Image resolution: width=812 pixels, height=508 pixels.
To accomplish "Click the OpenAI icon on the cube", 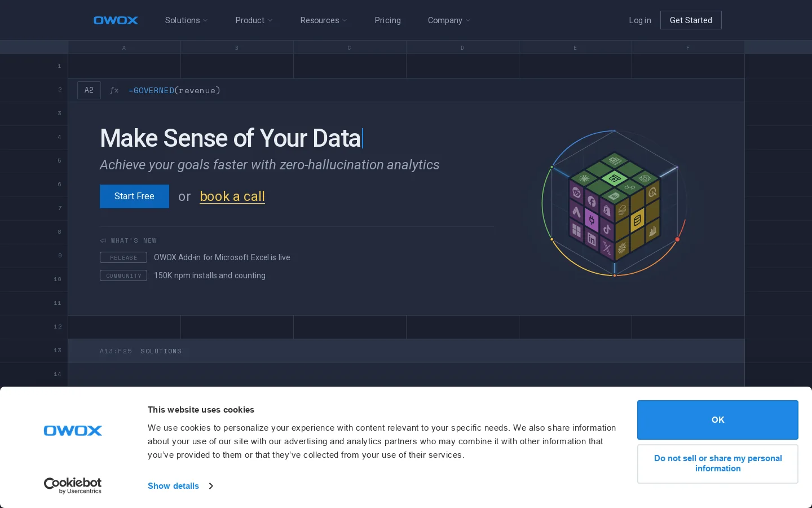I will (645, 178).
